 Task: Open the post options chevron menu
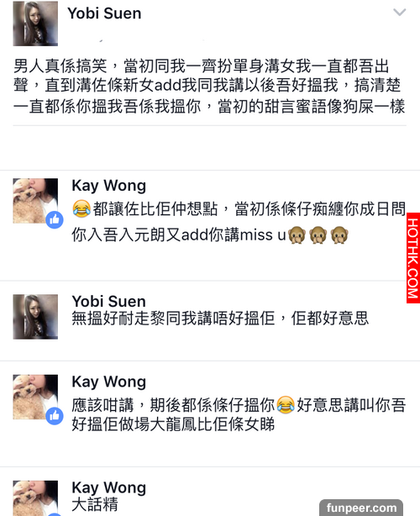pyautogui.click(x=400, y=13)
